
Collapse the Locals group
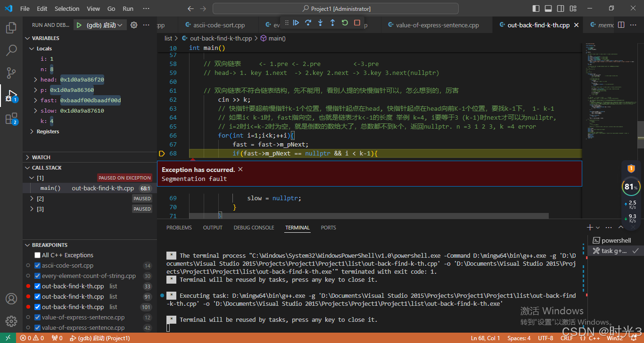click(x=90, y=49)
